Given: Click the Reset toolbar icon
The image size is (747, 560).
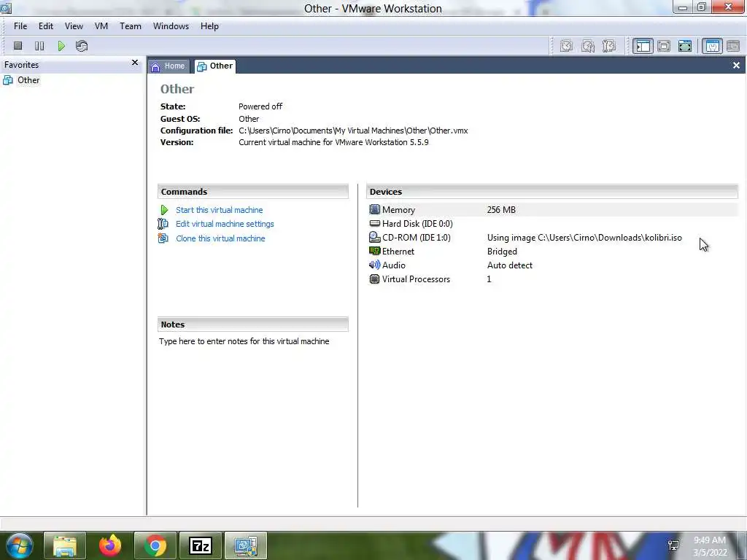Looking at the screenshot, I should tap(82, 46).
